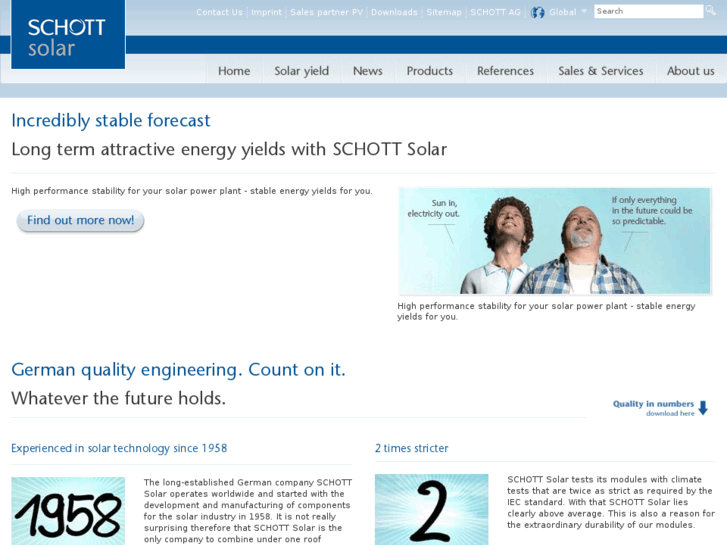Click the 2 times stricter heading
The width and height of the screenshot is (727, 545).
tap(412, 448)
